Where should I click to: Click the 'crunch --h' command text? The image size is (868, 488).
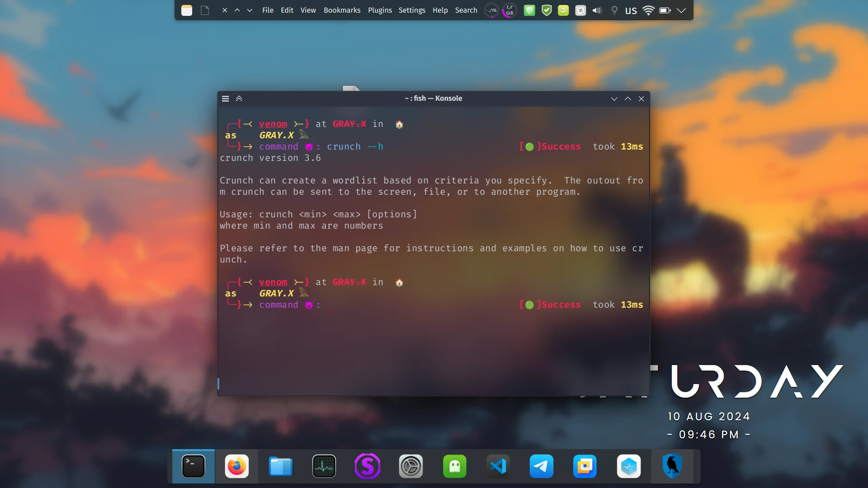point(355,146)
